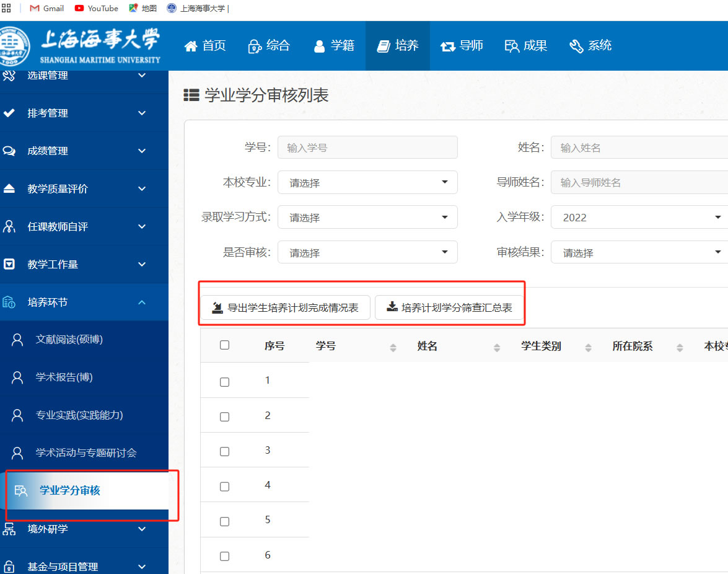728x574 pixels.
Task: Check the checkbox for row 2
Action: pos(225,417)
